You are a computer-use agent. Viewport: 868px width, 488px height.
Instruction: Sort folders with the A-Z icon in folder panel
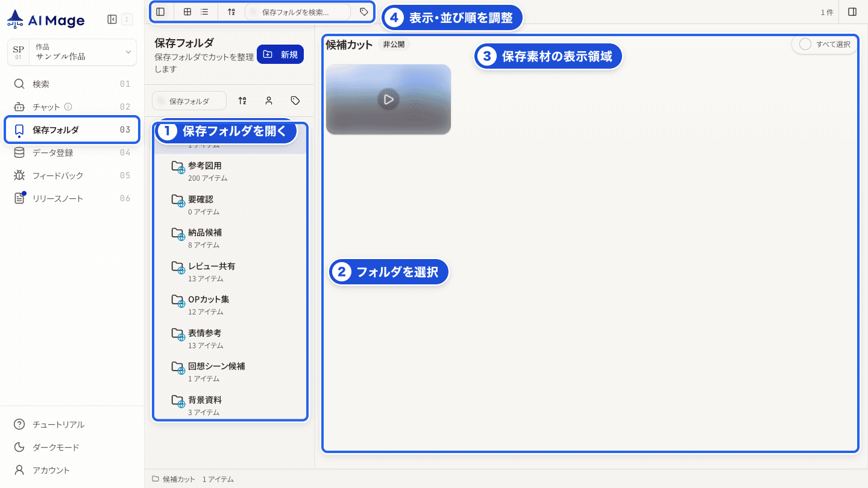(x=242, y=101)
